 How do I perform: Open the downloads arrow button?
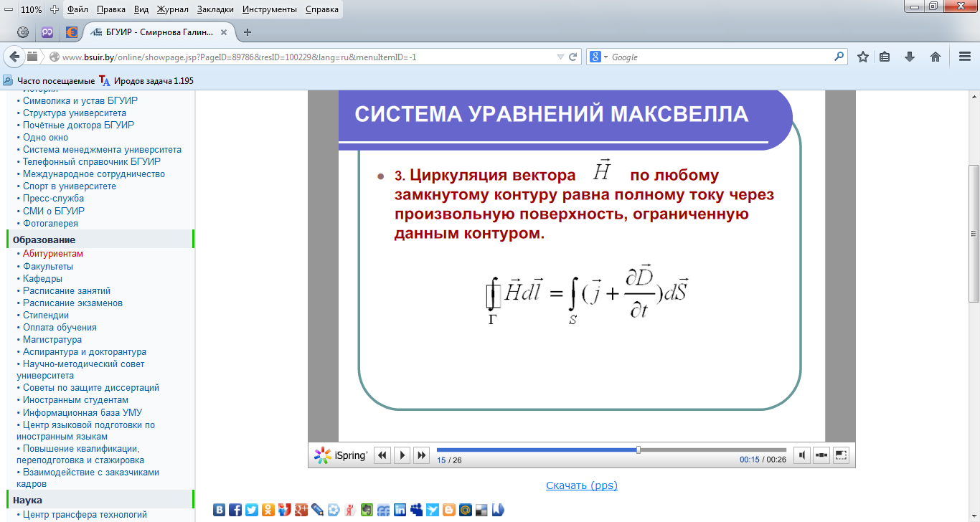(x=910, y=57)
